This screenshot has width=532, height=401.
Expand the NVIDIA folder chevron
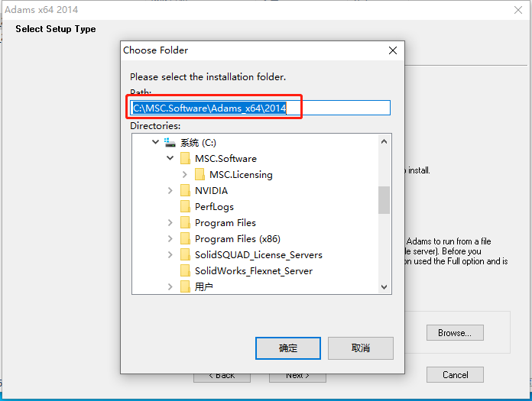[170, 190]
